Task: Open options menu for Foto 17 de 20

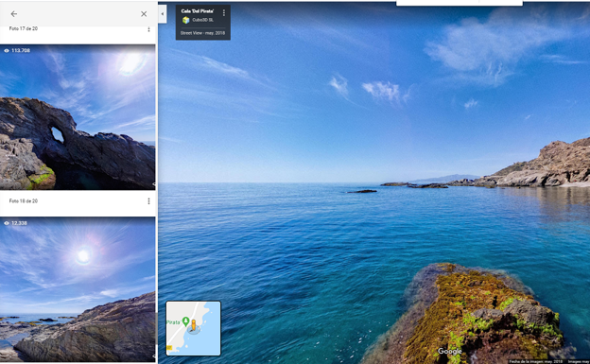Action: click(x=148, y=29)
